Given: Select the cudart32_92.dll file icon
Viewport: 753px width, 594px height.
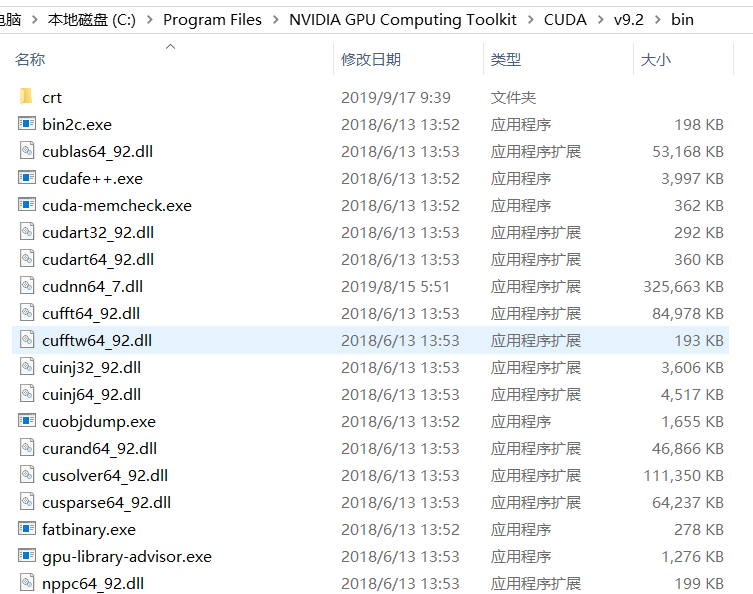Looking at the screenshot, I should (x=27, y=232).
